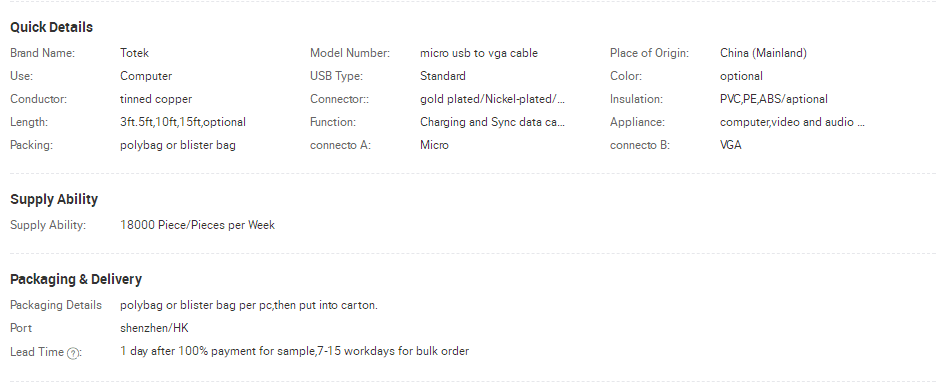Click the Packaging & Delivery heading
941x384 pixels.
point(76,279)
